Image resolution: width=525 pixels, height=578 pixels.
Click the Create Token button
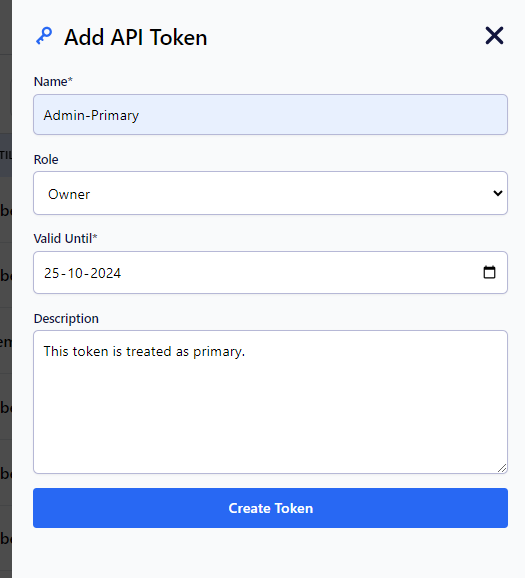[270, 508]
